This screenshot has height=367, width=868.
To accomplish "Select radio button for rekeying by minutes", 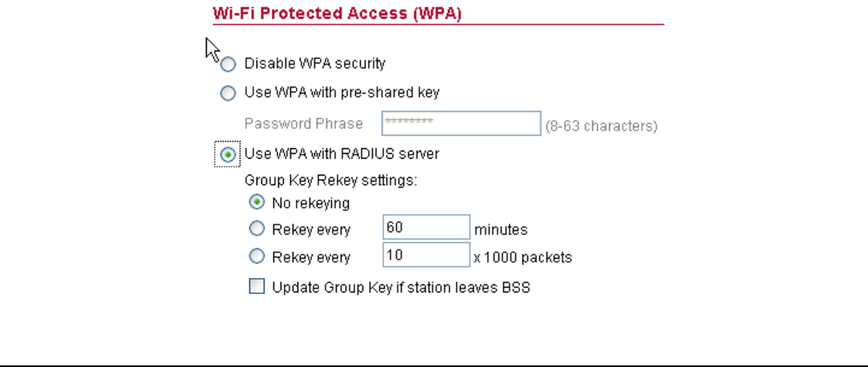I will (x=258, y=229).
